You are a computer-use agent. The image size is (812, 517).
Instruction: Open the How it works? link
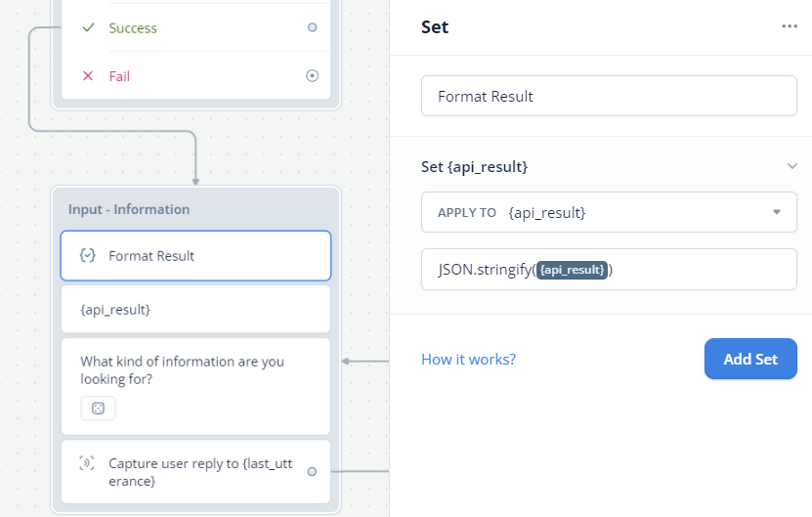pos(469,359)
